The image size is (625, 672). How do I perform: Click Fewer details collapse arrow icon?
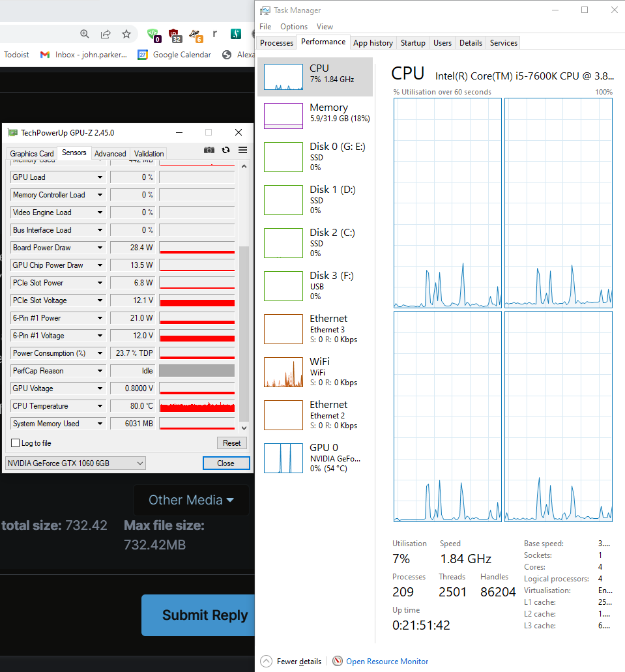266,662
